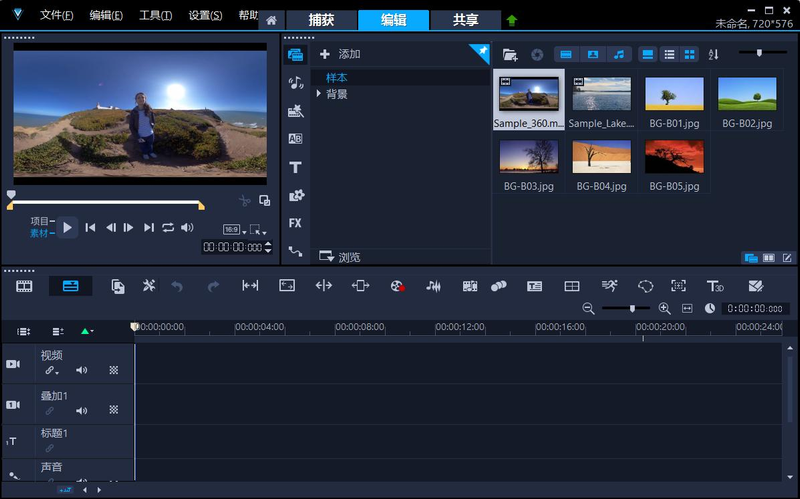Mute the 视频 track audio
Image resolution: width=800 pixels, height=499 pixels.
[x=82, y=370]
